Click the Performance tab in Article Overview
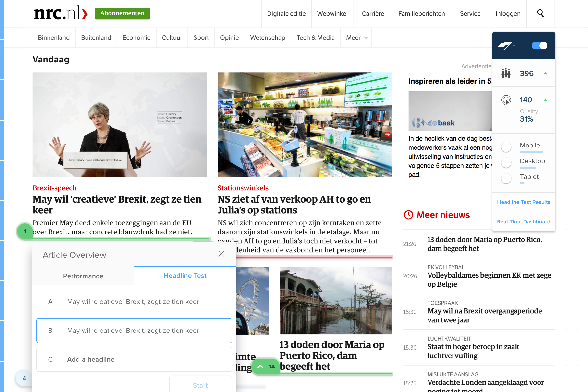The width and height of the screenshot is (588, 392). (x=83, y=276)
